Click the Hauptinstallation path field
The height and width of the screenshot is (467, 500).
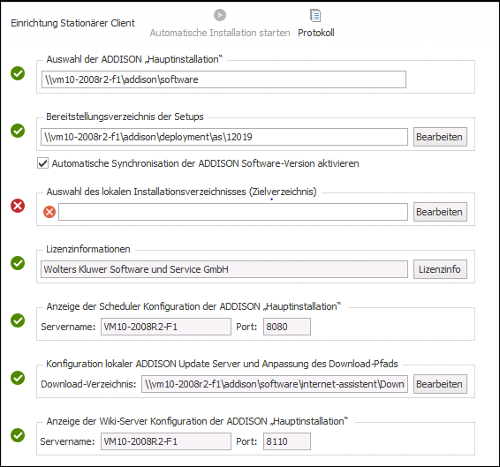coord(224,79)
